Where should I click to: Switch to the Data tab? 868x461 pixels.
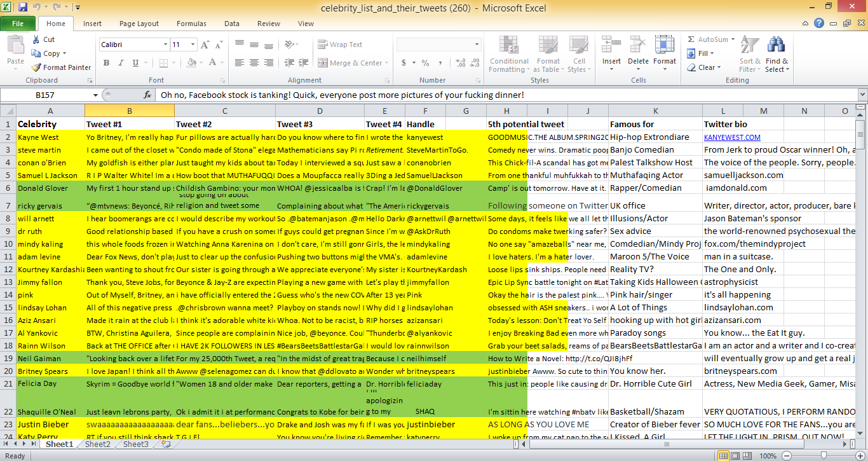pyautogui.click(x=232, y=24)
